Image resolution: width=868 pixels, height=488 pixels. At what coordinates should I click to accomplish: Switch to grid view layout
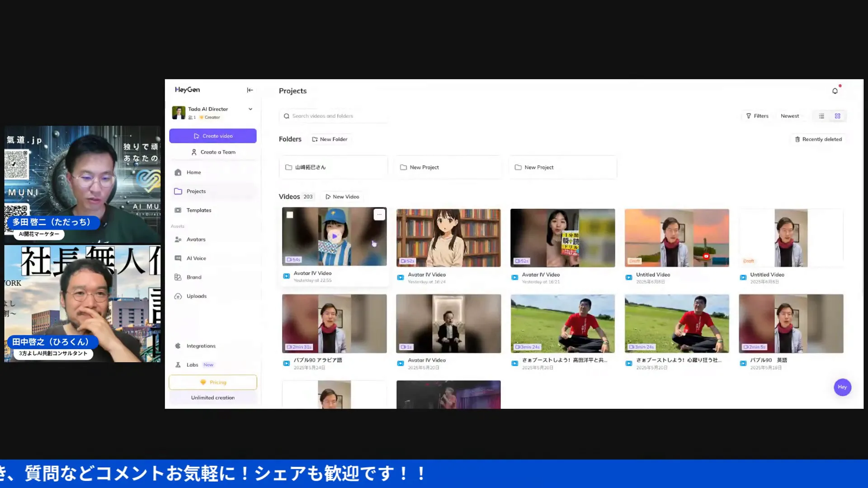837,116
